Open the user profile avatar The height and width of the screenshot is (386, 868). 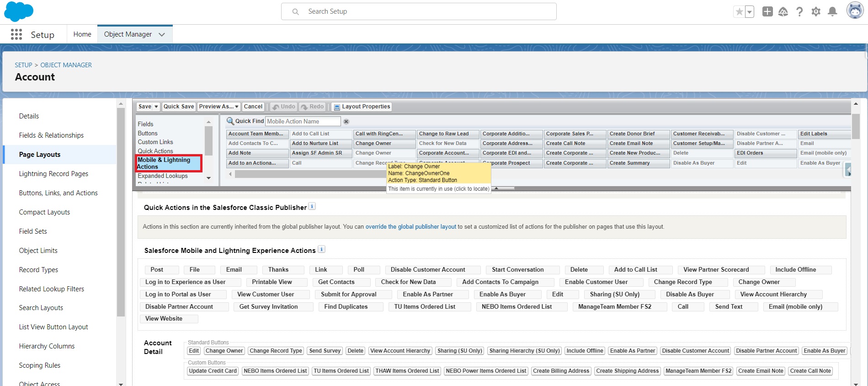click(x=855, y=11)
